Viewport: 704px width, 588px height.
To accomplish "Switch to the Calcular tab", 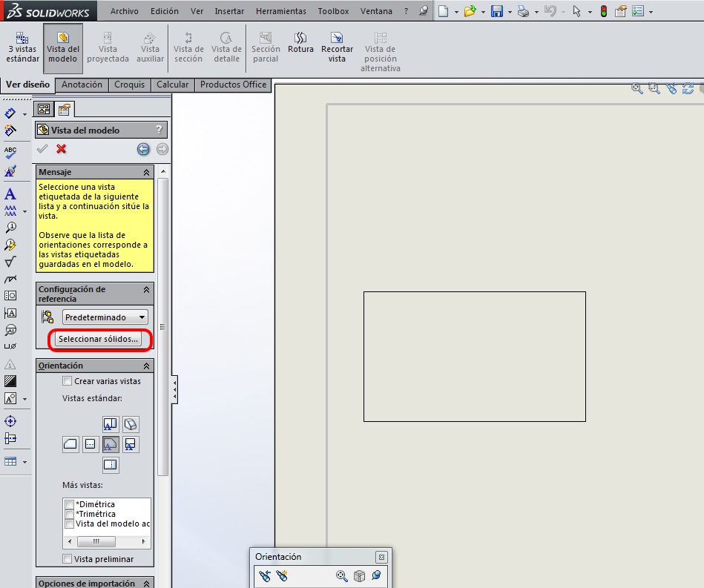I will pyautogui.click(x=172, y=85).
